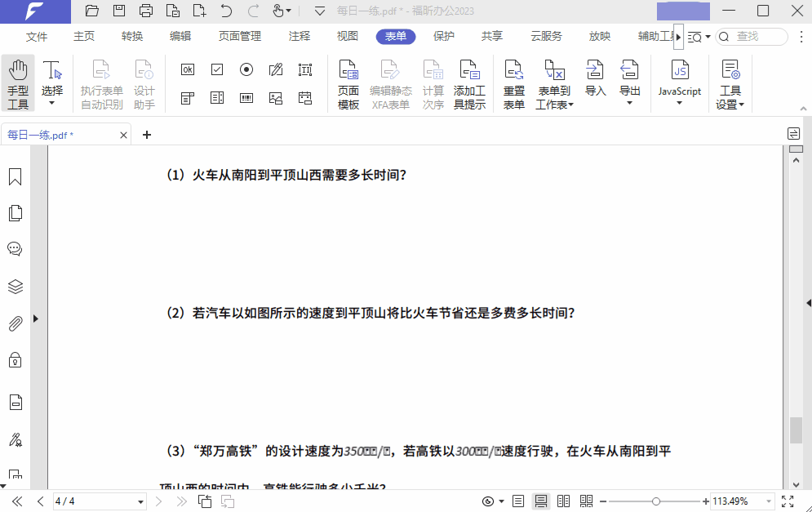This screenshot has width=812, height=512.
Task: Select the Radio Button field tool
Action: pos(246,69)
